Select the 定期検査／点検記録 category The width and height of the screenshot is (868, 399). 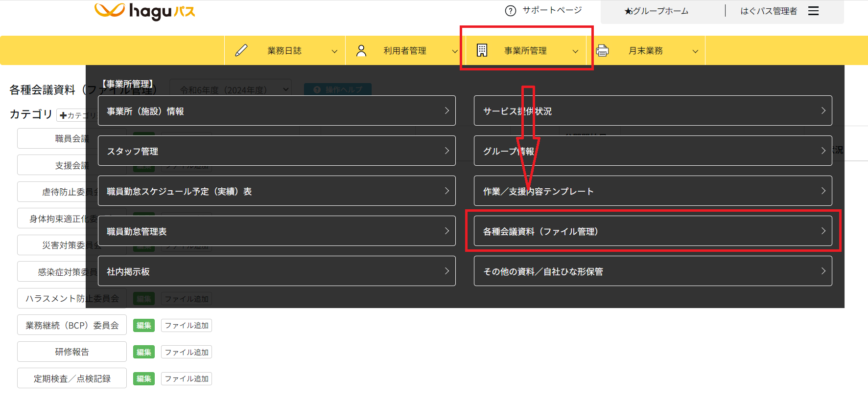pos(72,378)
